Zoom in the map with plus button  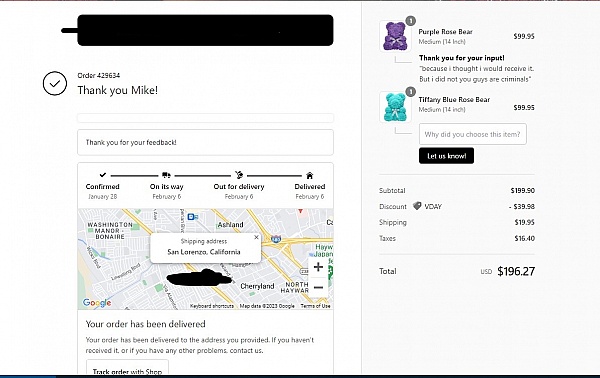[318, 267]
